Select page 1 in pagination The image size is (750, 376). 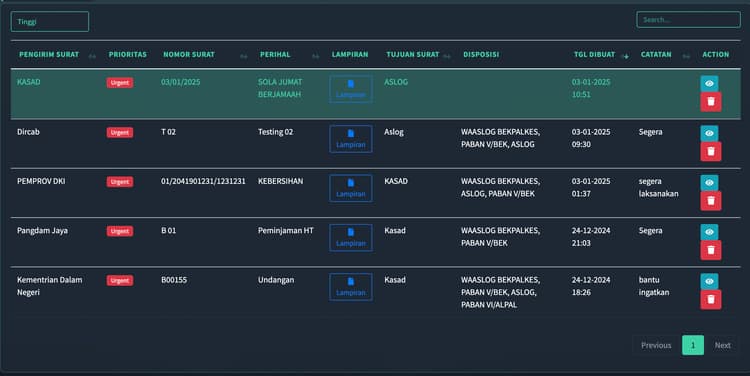tap(693, 345)
